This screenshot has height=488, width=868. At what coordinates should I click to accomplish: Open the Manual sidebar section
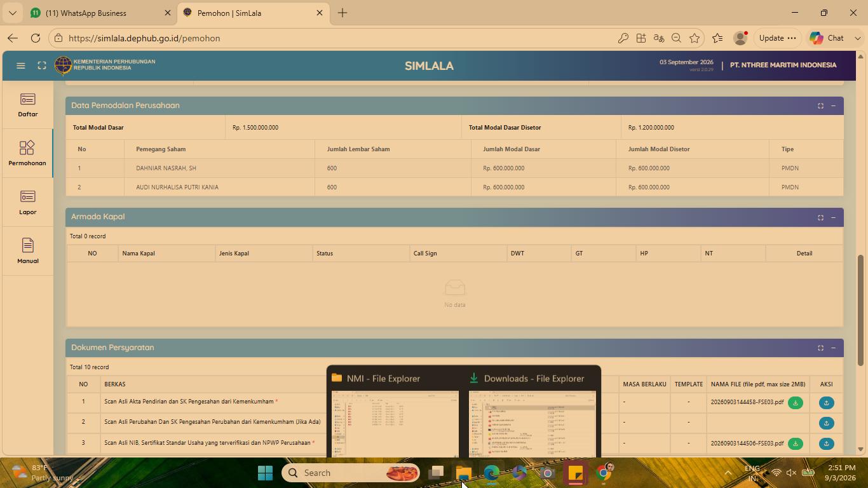click(27, 252)
